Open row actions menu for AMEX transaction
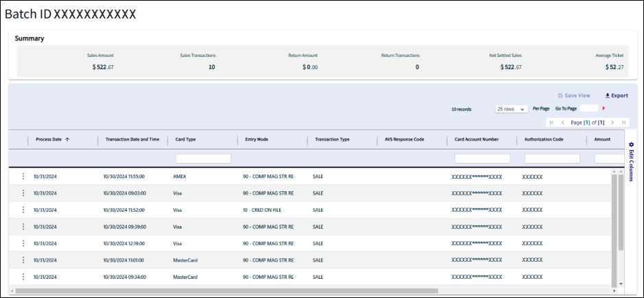644x298 pixels. coord(23,176)
